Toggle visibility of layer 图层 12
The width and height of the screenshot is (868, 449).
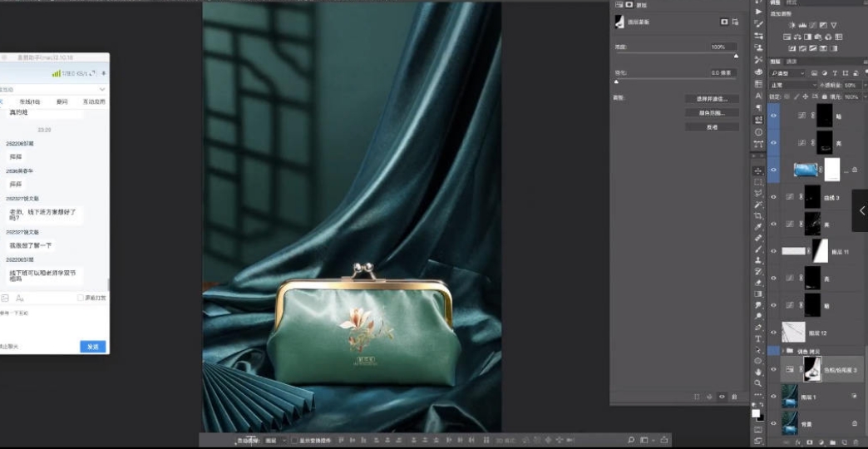click(773, 333)
